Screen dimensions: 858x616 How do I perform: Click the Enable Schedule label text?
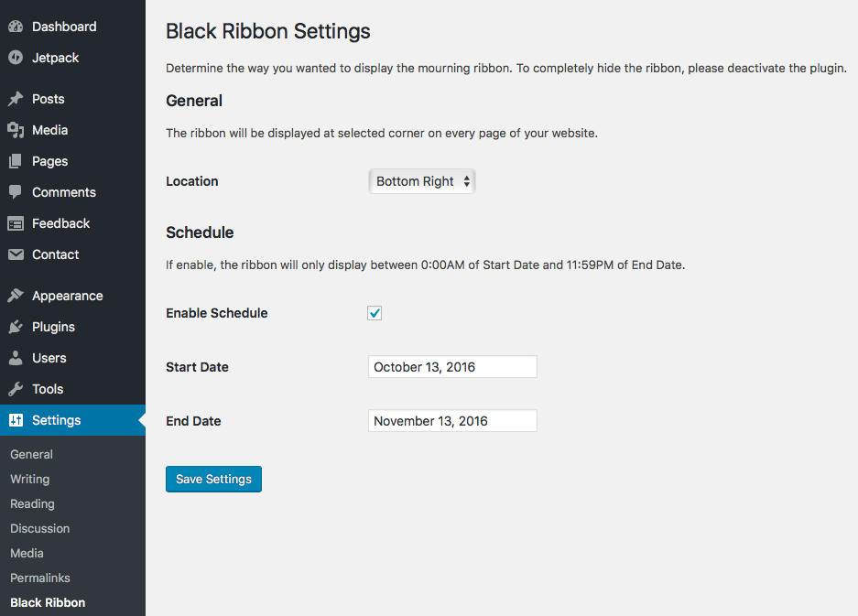(x=217, y=313)
